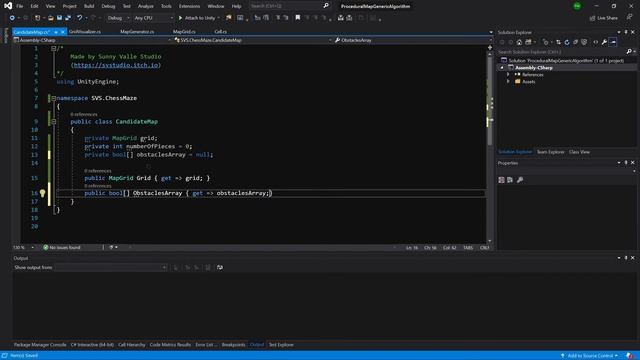
Task: Click the lightbulb quick actions icon
Action: pyautogui.click(x=42, y=193)
